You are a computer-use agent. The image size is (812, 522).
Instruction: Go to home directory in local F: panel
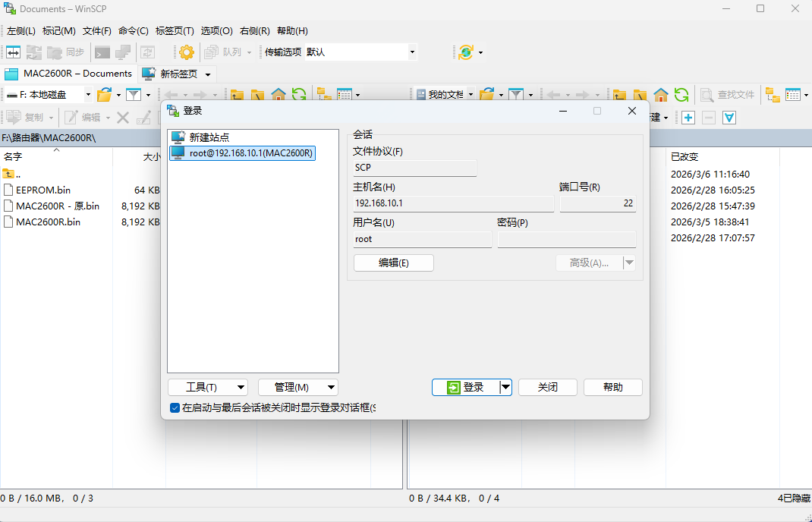279,94
